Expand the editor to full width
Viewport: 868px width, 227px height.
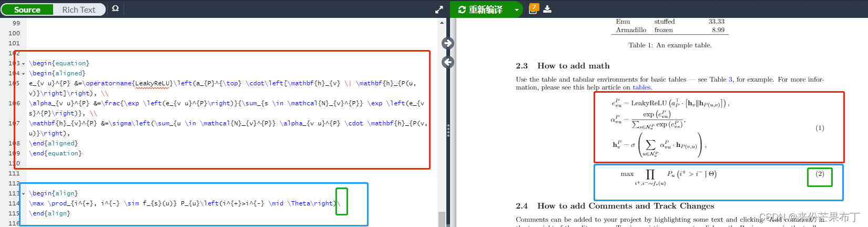click(x=439, y=9)
